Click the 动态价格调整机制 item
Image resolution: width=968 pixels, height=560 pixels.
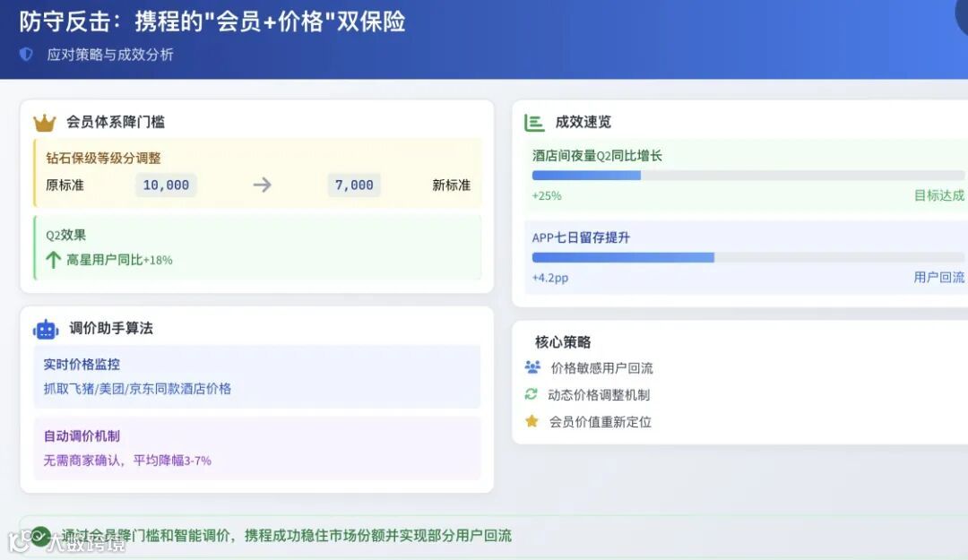(x=599, y=395)
